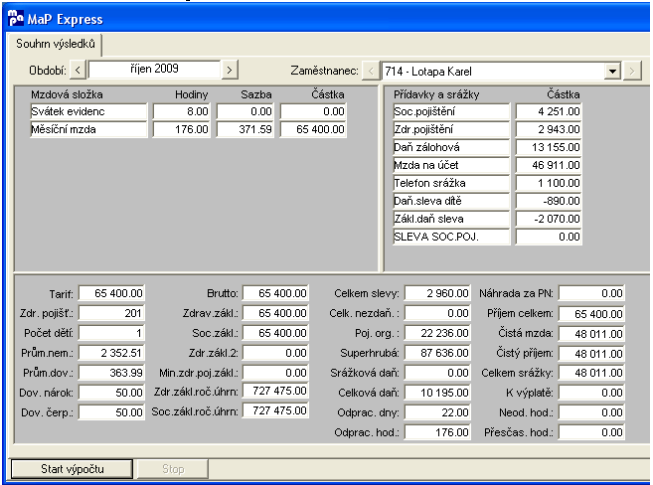This screenshot has height=485, width=653.
Task: Click the období field říjen 2009
Action: click(154, 69)
